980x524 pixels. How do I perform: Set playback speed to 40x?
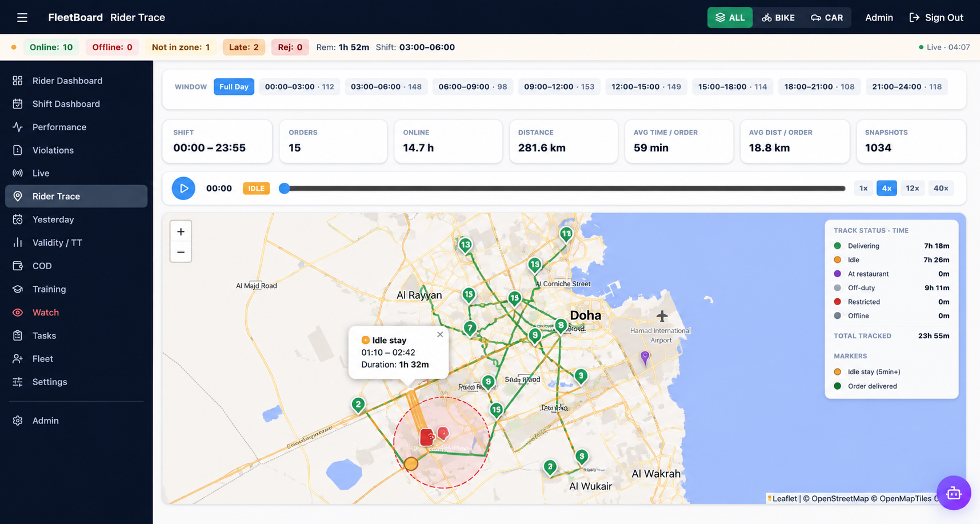click(x=941, y=188)
